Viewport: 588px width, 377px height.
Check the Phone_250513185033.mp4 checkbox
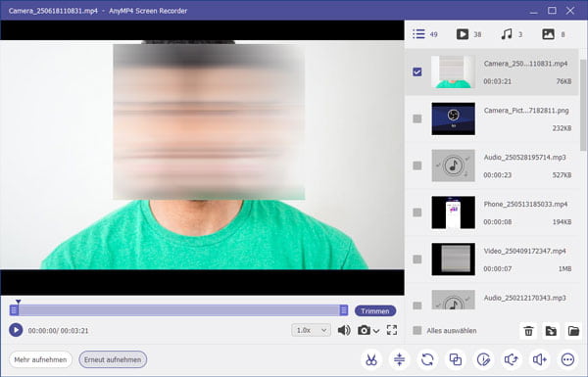(417, 212)
